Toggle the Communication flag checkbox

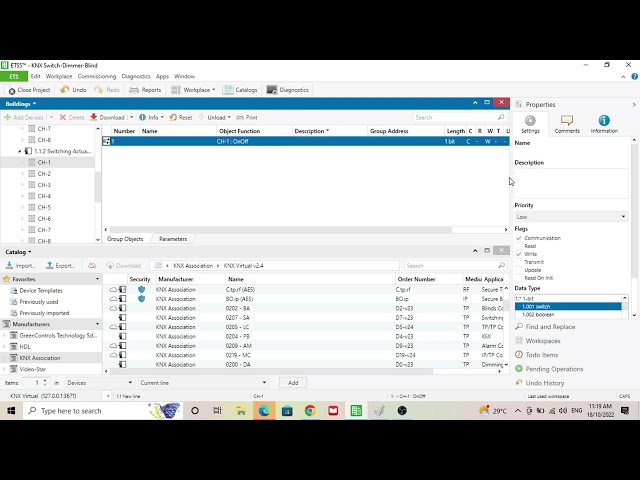(x=519, y=238)
